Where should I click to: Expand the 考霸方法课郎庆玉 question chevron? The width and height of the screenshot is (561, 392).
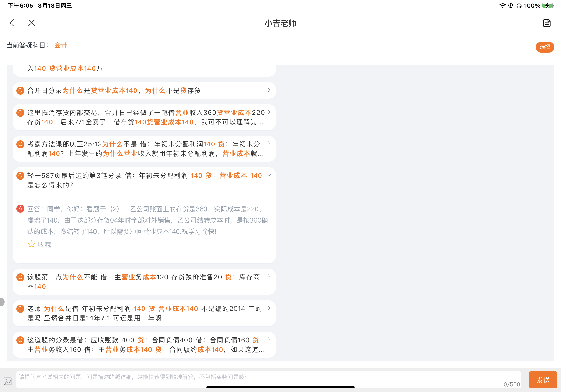pos(269,144)
